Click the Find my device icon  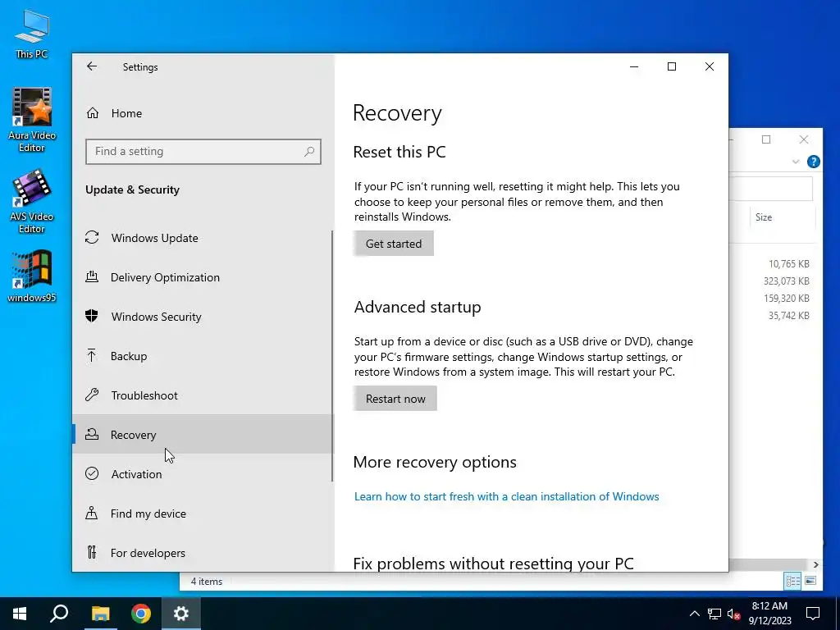(92, 514)
